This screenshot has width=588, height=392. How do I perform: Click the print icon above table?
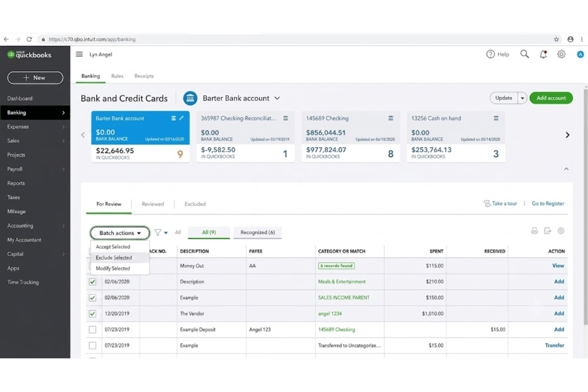pos(534,231)
